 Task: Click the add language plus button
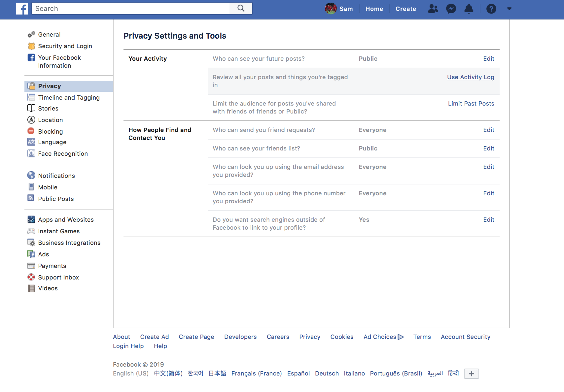coord(471,374)
